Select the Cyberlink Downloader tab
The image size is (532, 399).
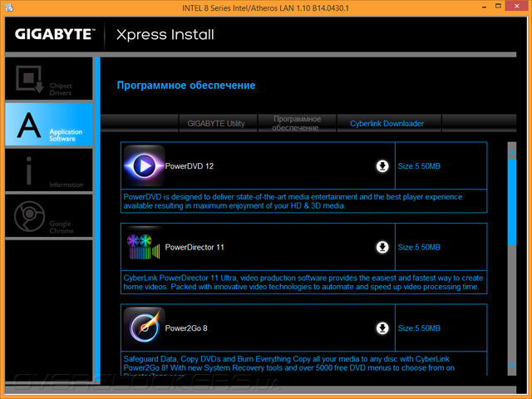[389, 124]
